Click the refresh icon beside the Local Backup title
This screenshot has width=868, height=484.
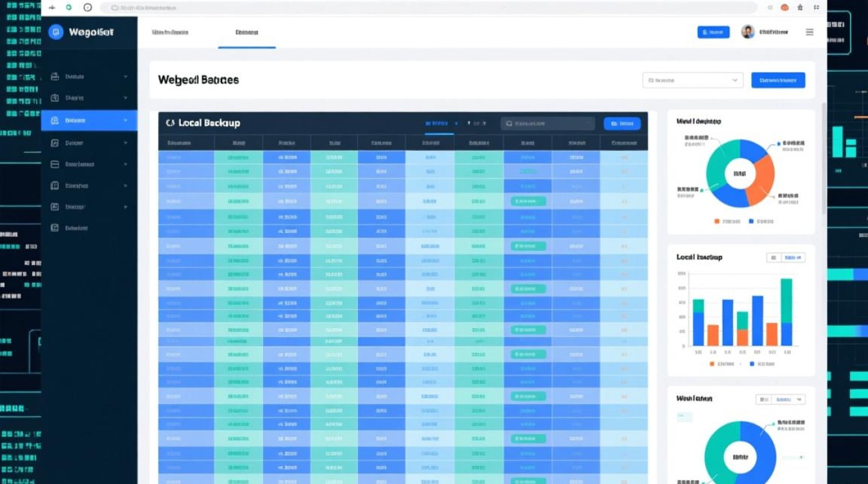(170, 123)
